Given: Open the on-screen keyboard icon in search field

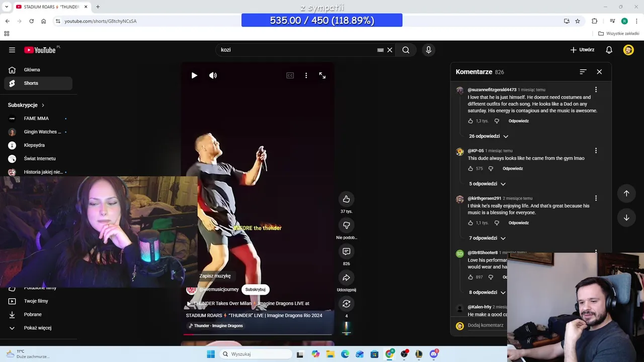Looking at the screenshot, I should [x=380, y=50].
